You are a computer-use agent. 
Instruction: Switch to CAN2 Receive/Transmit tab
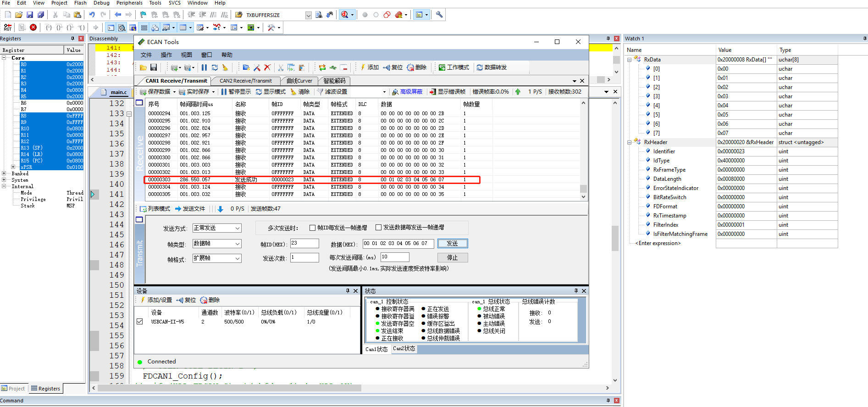[x=245, y=81]
